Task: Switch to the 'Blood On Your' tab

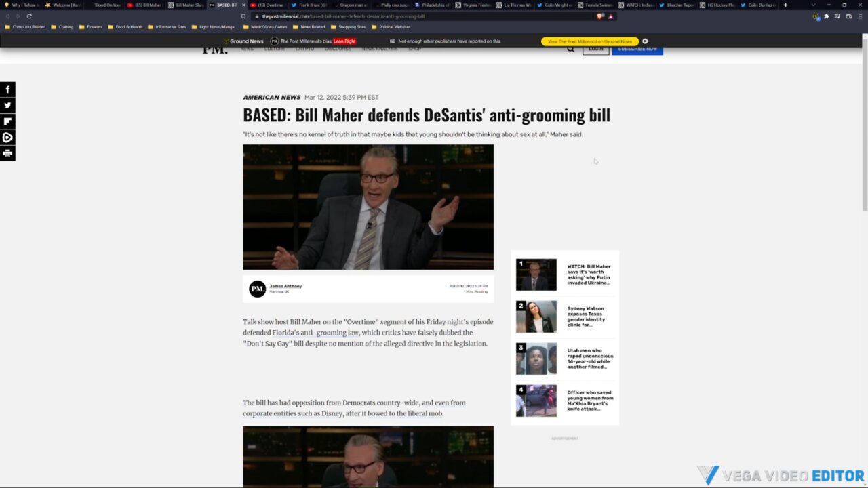Action: tap(104, 5)
